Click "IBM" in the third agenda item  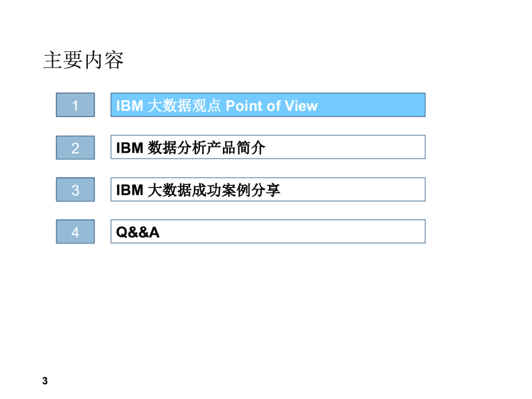(x=129, y=190)
